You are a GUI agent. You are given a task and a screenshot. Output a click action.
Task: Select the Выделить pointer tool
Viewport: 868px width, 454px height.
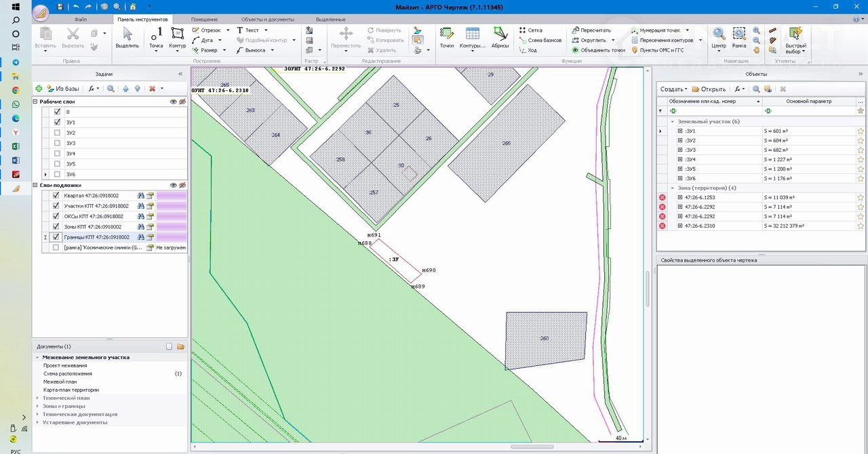coord(127,37)
